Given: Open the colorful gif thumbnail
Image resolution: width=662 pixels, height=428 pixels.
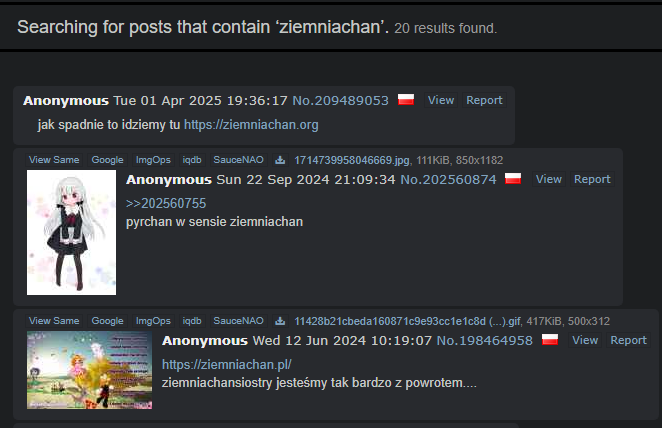Looking at the screenshot, I should (x=90, y=370).
